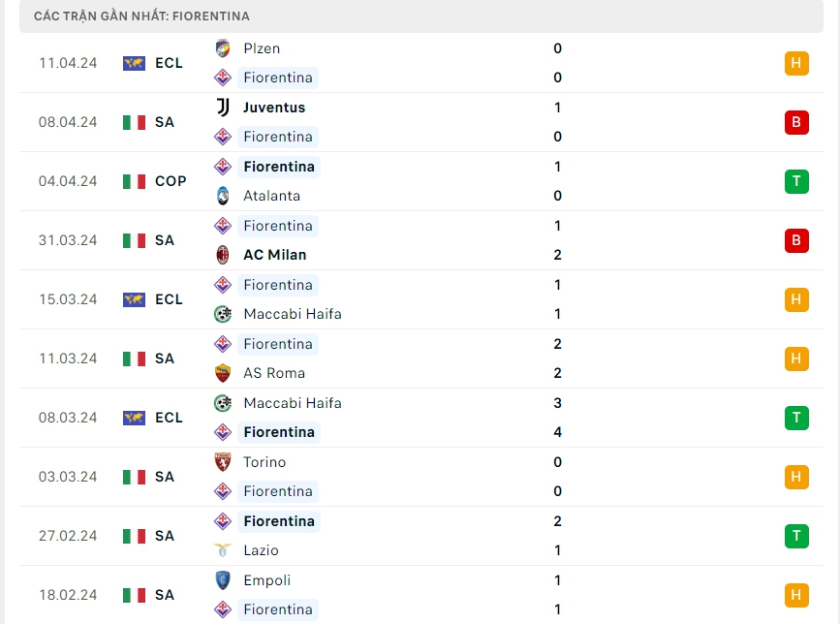Click the green T badge for Lazio match
The width and height of the screenshot is (840, 624).
click(x=796, y=536)
